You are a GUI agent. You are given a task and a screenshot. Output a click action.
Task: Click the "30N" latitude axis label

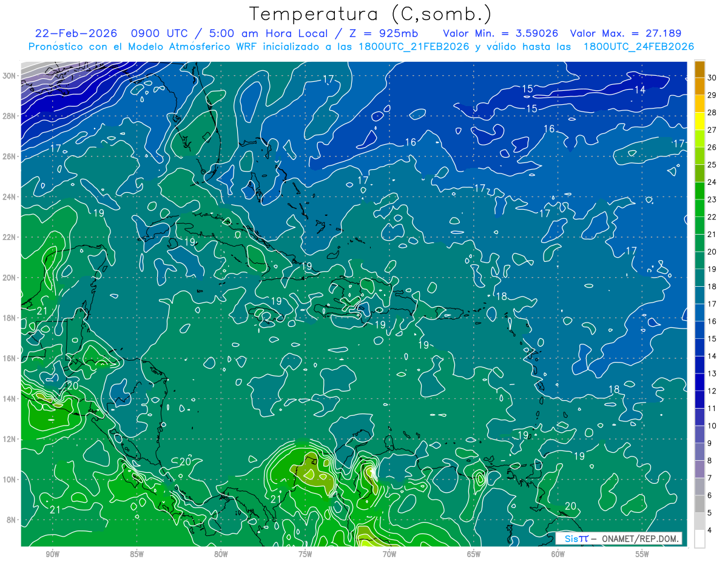10,75
